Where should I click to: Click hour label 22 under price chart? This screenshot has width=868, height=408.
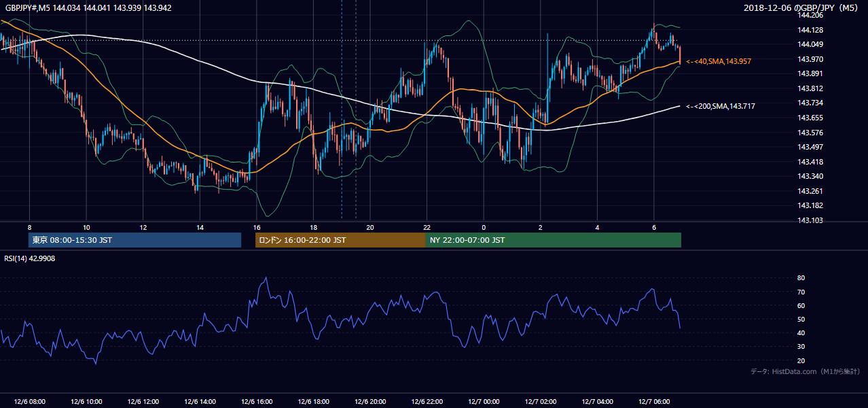click(x=427, y=227)
